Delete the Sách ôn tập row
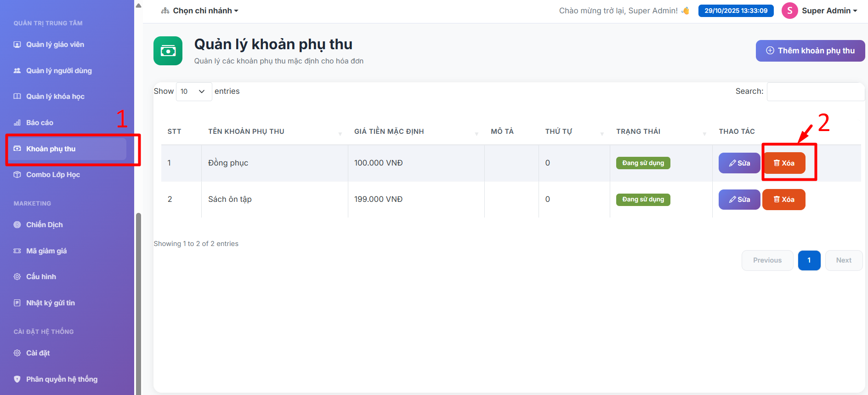Viewport: 868px width, 395px height. pyautogui.click(x=783, y=200)
